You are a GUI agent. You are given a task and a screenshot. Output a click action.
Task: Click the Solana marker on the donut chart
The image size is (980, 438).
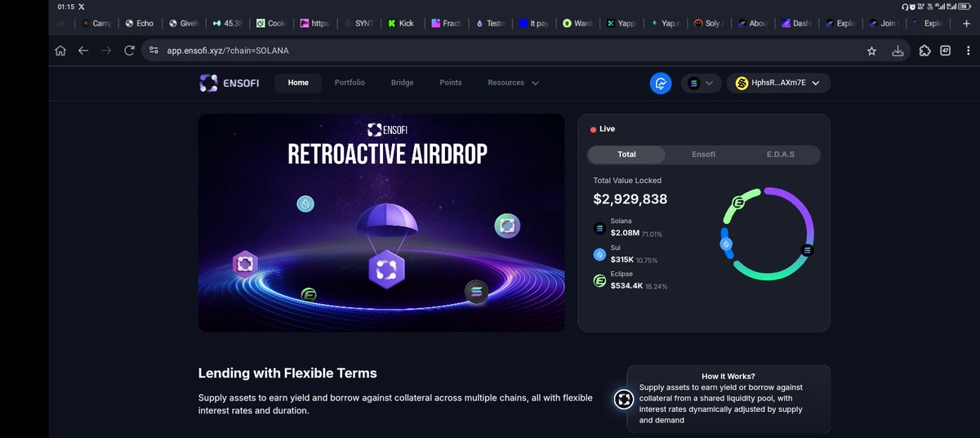808,250
